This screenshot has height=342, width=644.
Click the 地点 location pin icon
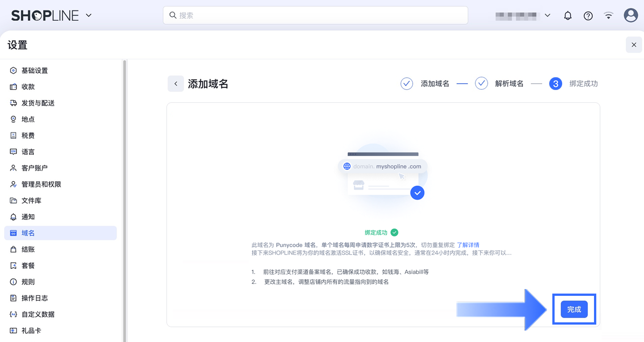13,119
